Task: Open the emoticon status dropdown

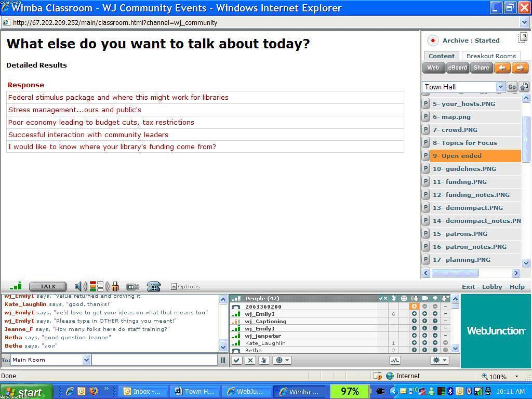Action: coord(282,360)
